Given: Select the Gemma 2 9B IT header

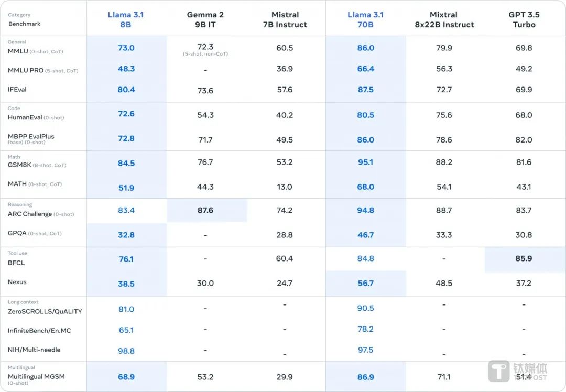Looking at the screenshot, I should click(x=205, y=19).
